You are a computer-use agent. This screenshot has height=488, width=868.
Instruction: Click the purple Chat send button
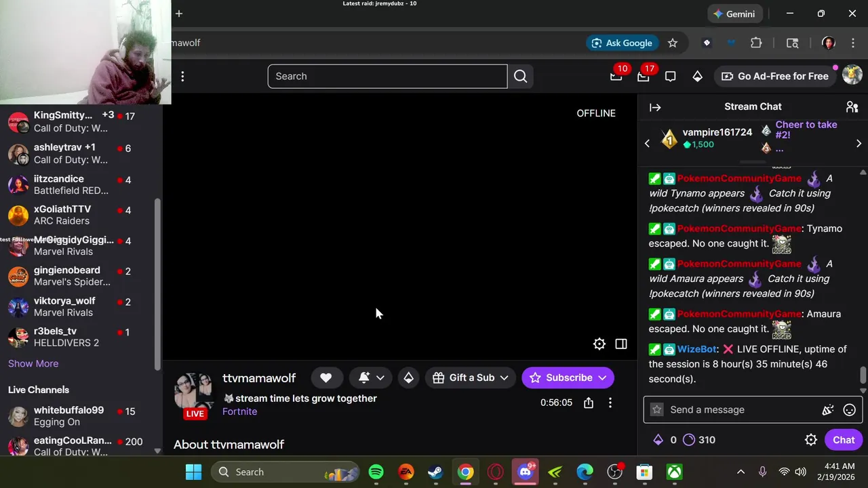[x=844, y=440]
